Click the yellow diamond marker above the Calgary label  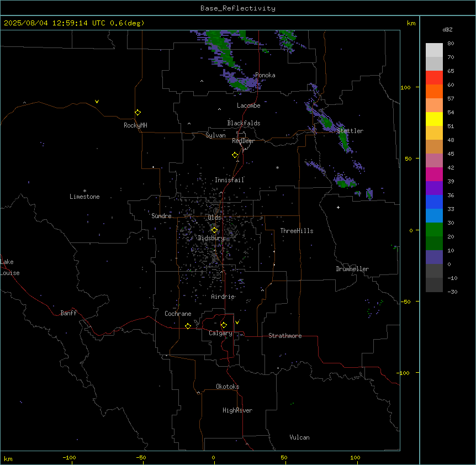[x=224, y=325]
